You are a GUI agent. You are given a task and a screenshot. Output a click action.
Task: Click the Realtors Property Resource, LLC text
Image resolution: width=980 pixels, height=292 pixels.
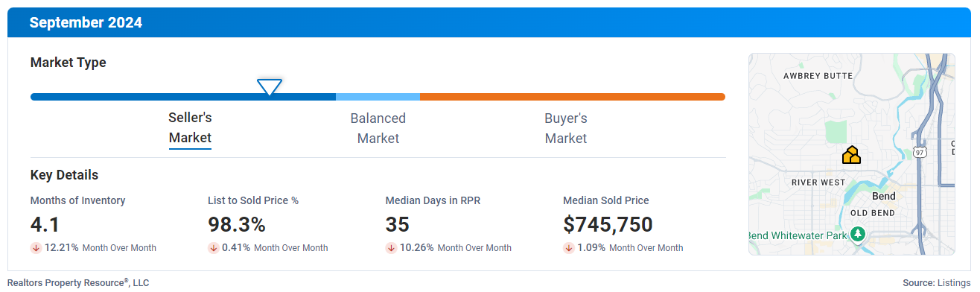[x=78, y=282]
